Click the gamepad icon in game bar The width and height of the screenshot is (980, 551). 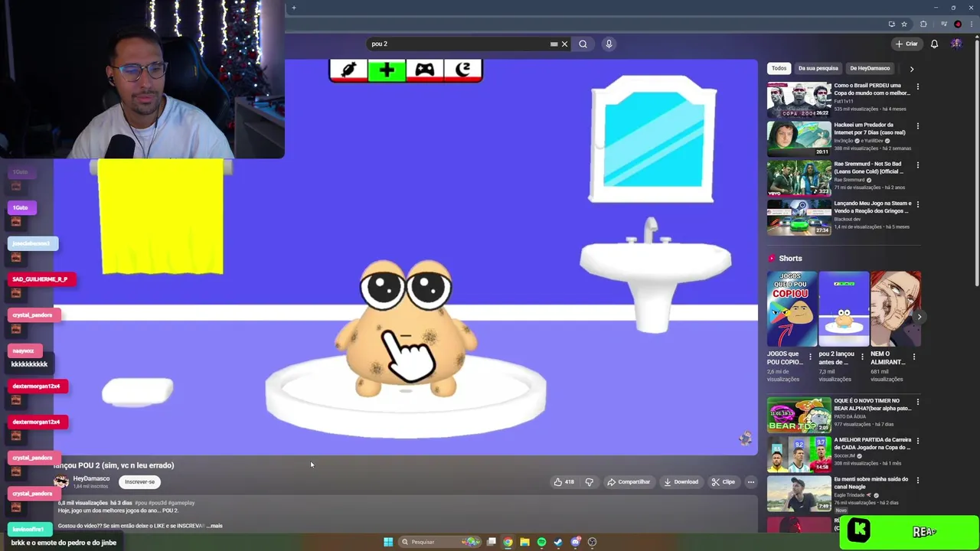coord(424,70)
